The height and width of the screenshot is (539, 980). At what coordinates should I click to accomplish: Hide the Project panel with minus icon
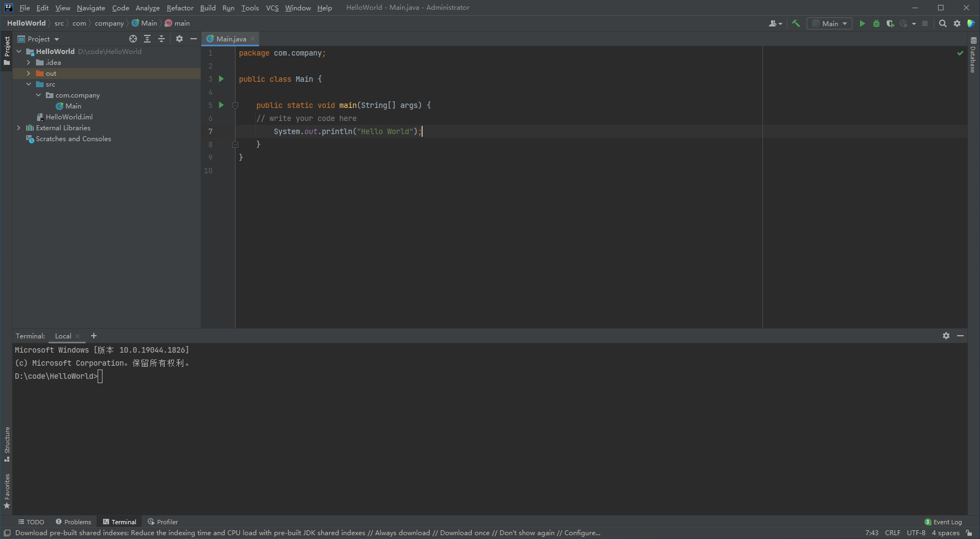[194, 39]
